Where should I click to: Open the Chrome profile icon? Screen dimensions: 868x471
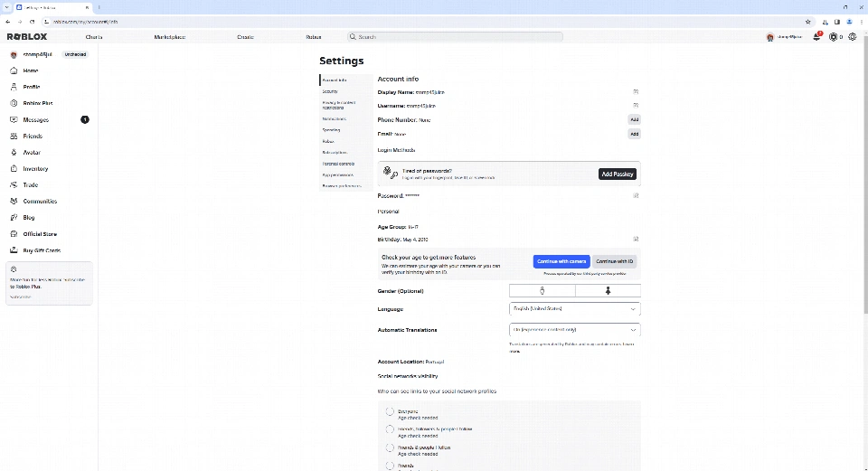(849, 22)
